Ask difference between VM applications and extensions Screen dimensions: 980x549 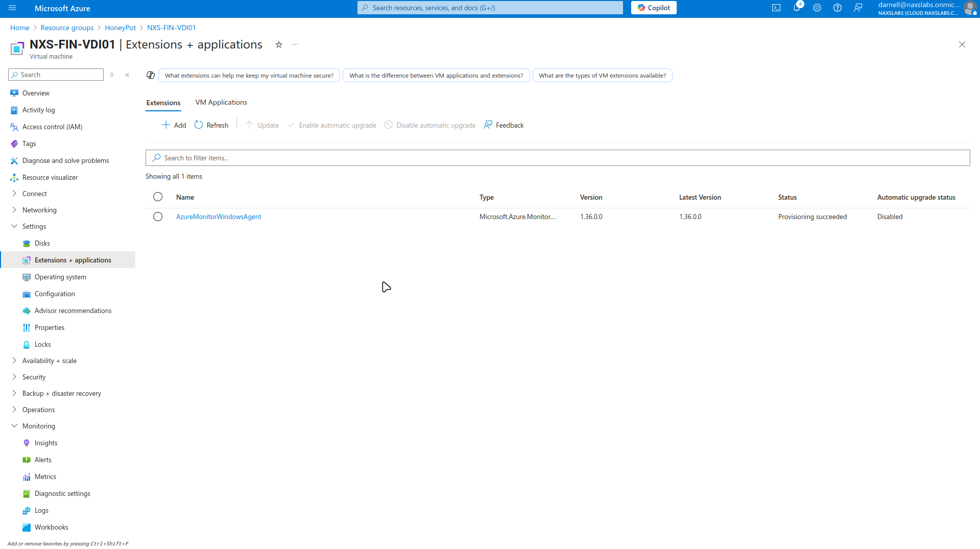[x=436, y=76]
